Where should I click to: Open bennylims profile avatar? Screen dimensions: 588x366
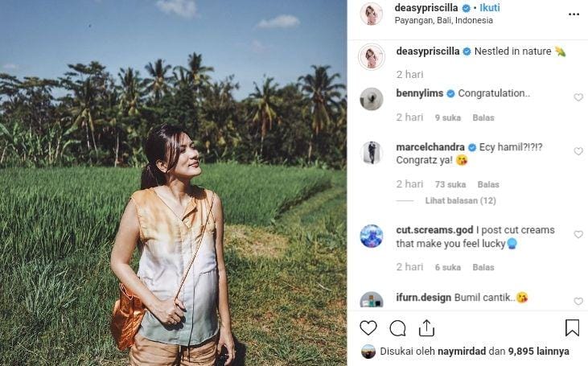[372, 99]
